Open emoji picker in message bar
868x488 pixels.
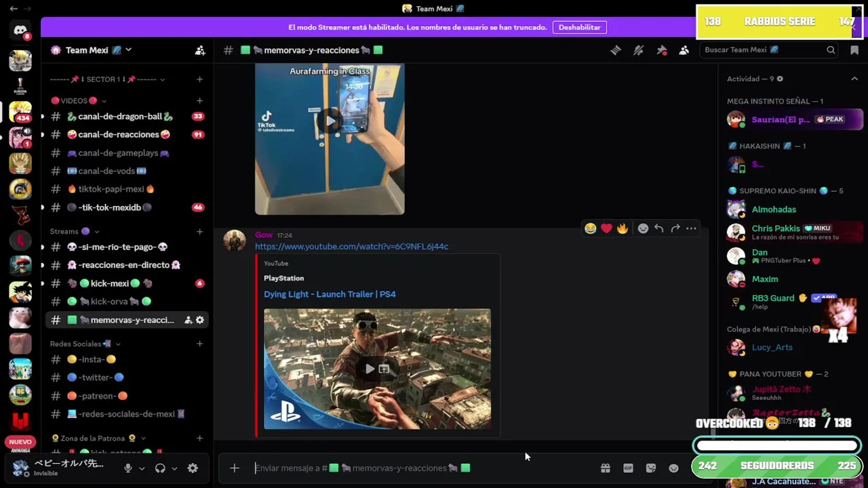pyautogui.click(x=673, y=468)
